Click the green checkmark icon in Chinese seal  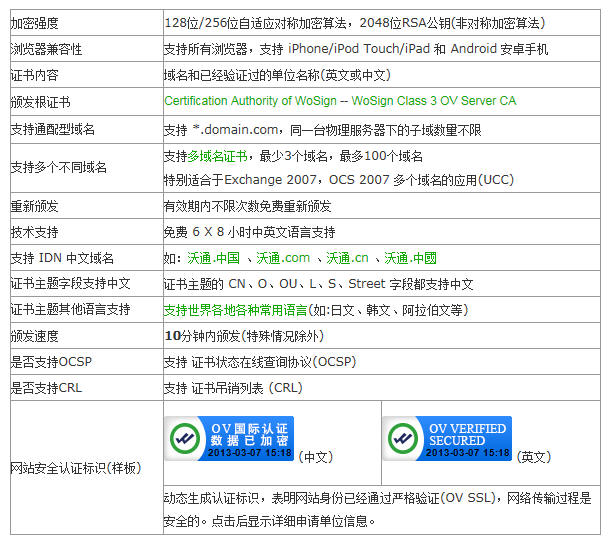click(x=185, y=438)
